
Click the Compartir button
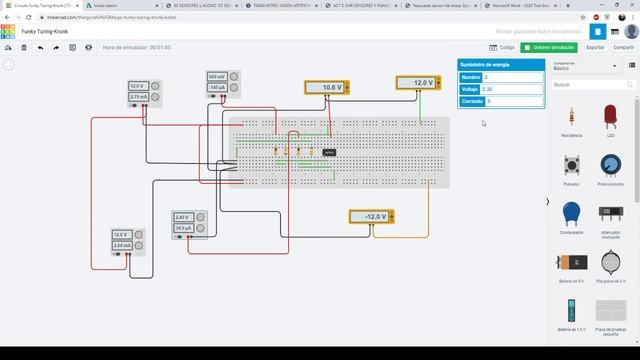click(x=624, y=47)
